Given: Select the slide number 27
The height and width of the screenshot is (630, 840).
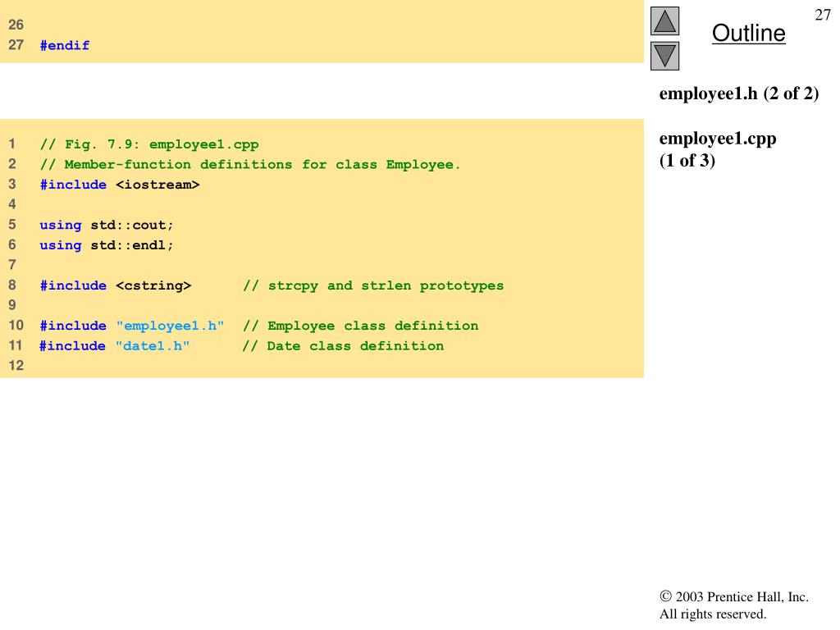Looking at the screenshot, I should pyautogui.click(x=822, y=15).
